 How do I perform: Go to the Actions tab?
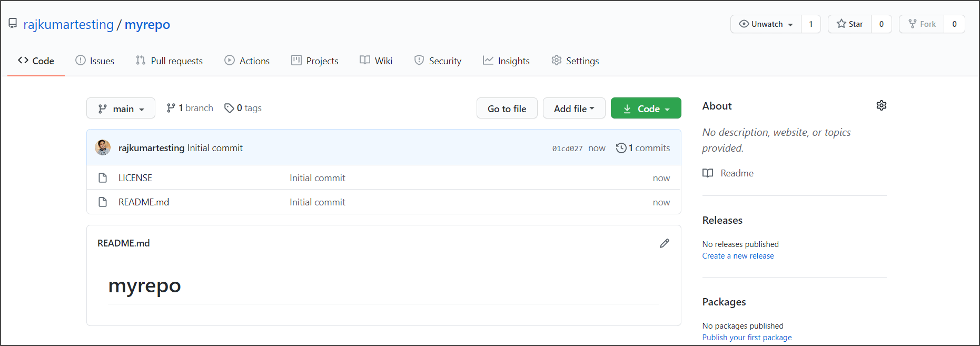(247, 61)
